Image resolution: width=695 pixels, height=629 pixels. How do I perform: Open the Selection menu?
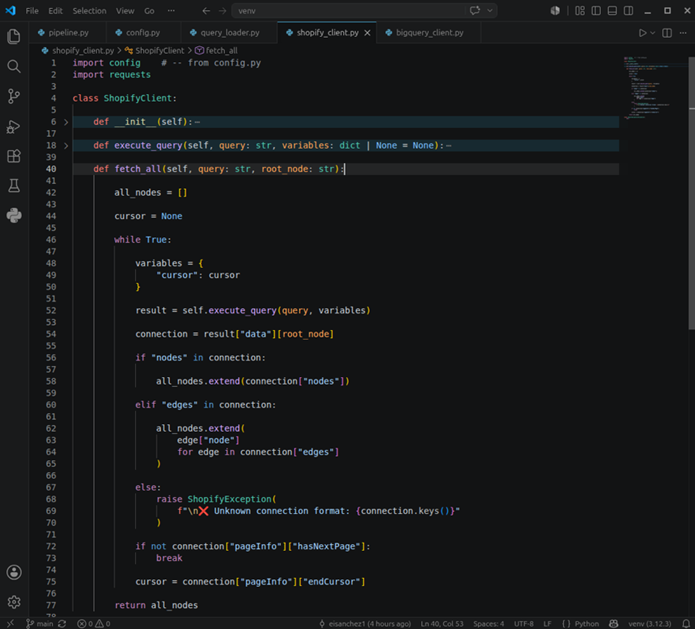(90, 11)
